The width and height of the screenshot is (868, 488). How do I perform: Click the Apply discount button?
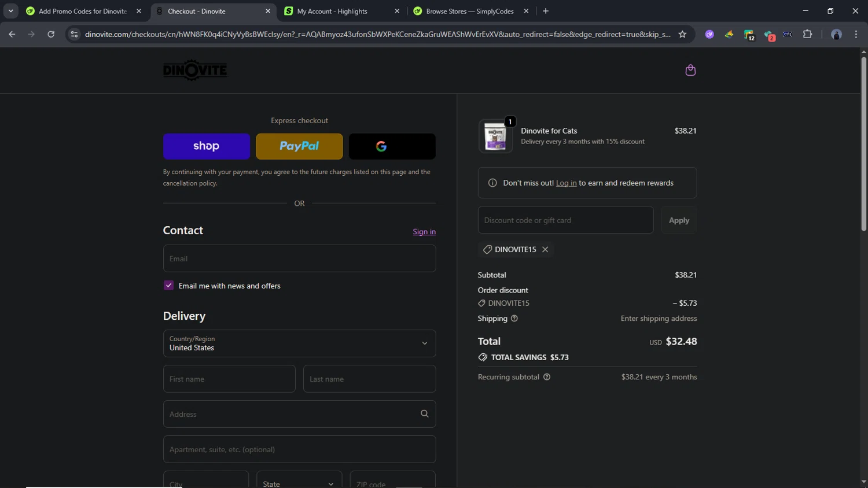point(679,220)
